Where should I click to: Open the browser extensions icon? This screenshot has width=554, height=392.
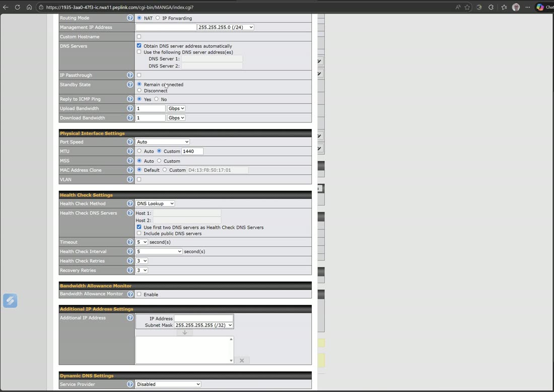point(491,7)
